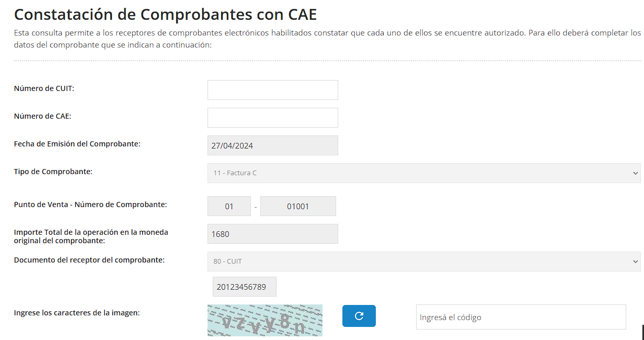Click the Punto de Venta field showing 01
The width and height of the screenshot is (644, 340).
(229, 206)
